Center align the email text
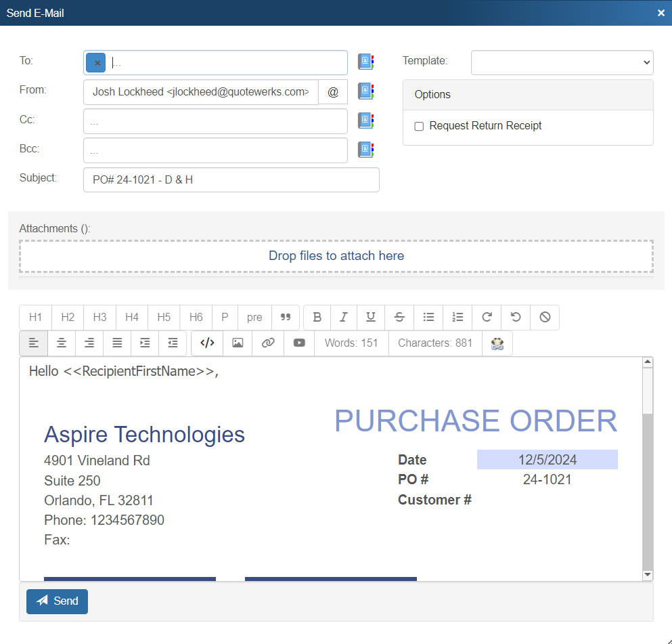Image resolution: width=672 pixels, height=644 pixels. 62,343
